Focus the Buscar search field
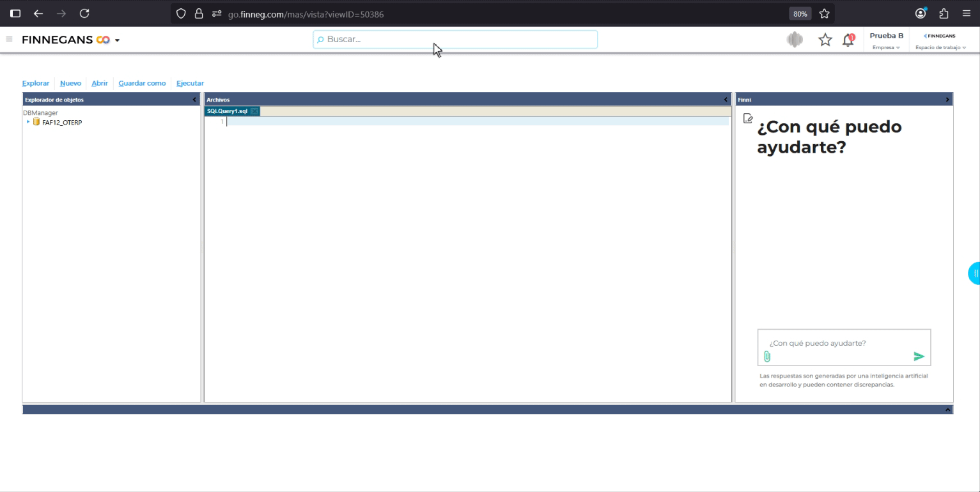Screen dimensions: 980x492 (x=455, y=39)
